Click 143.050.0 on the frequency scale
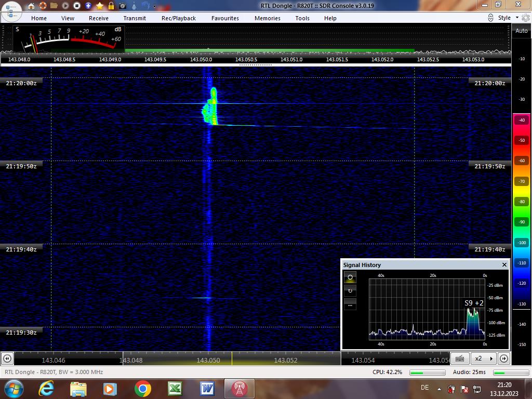Image resolution: width=532 pixels, height=399 pixels. 201,59
